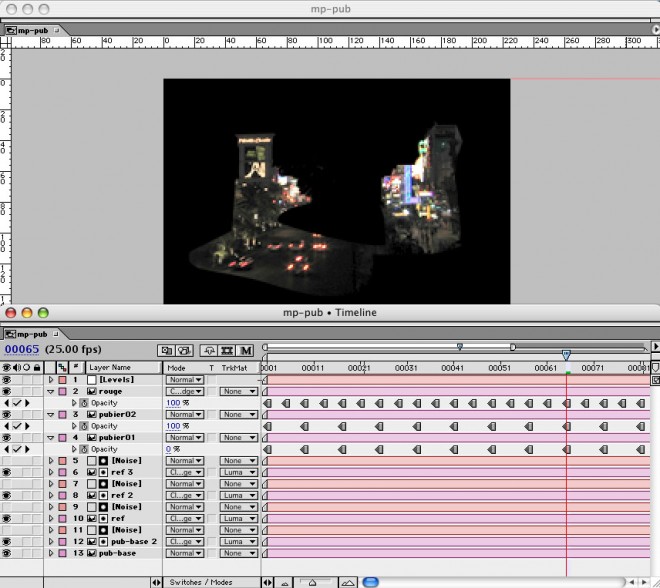Go to previous keyframe on rouge Opacity

(6, 403)
